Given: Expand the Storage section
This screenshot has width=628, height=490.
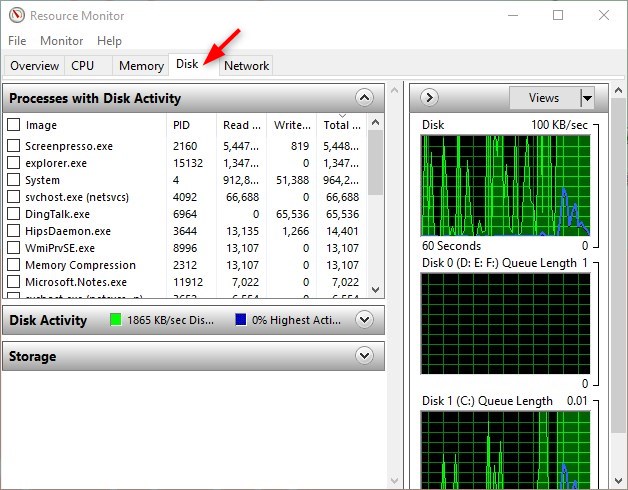Looking at the screenshot, I should point(364,356).
